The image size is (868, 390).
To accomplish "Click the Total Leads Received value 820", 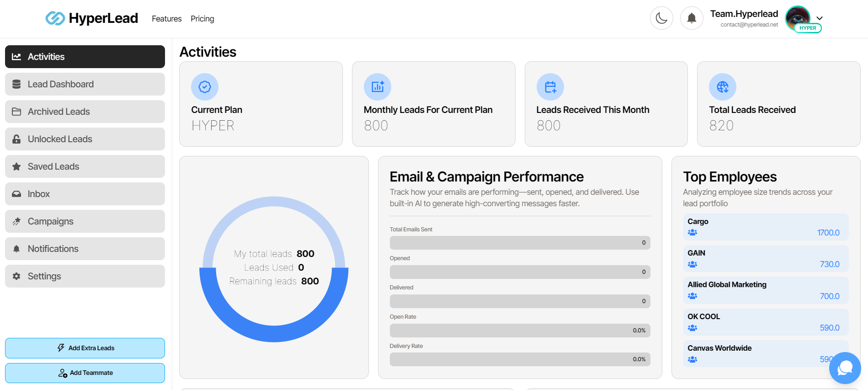I will [721, 125].
